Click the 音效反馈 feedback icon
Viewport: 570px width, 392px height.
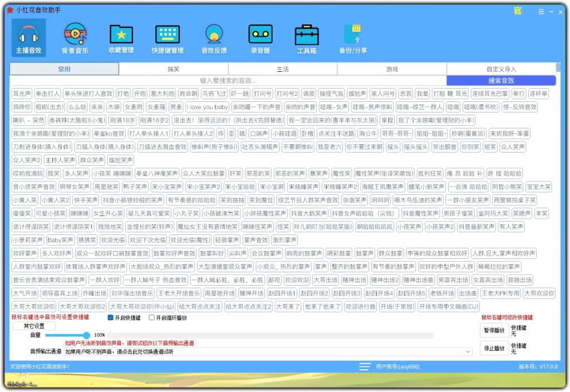(214, 35)
